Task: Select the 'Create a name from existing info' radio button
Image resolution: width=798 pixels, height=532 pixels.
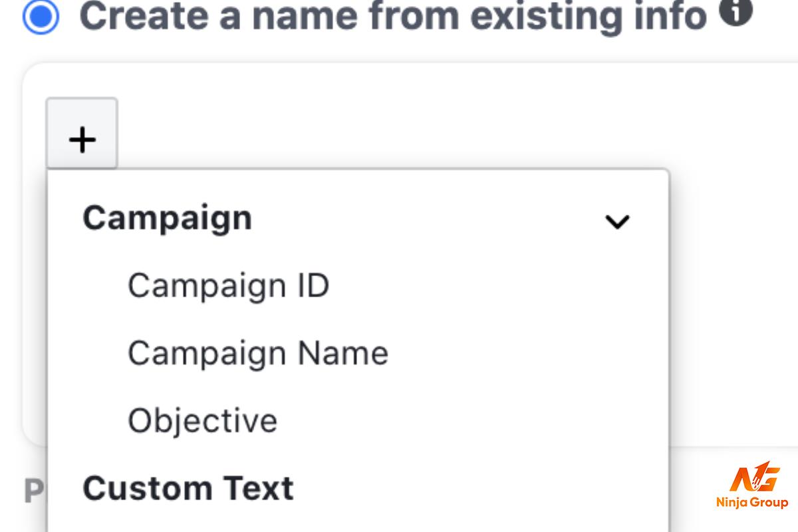Action: [x=40, y=15]
